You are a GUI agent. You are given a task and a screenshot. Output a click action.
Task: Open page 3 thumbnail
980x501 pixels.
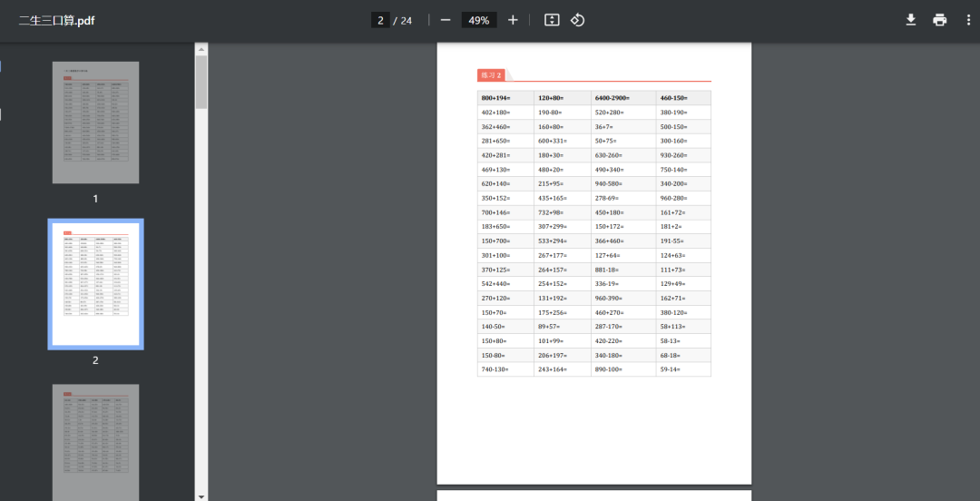[95, 442]
